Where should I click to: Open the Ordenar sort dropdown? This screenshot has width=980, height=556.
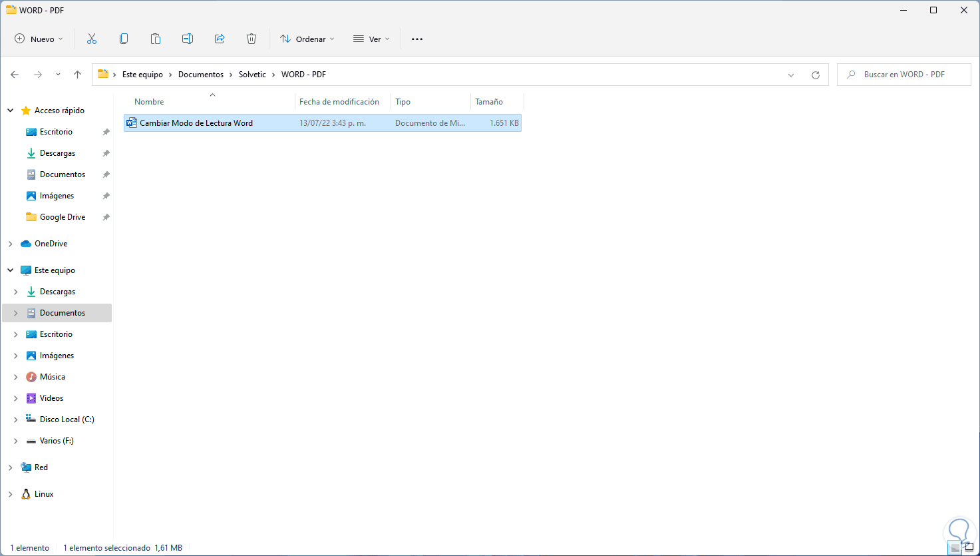pos(307,39)
